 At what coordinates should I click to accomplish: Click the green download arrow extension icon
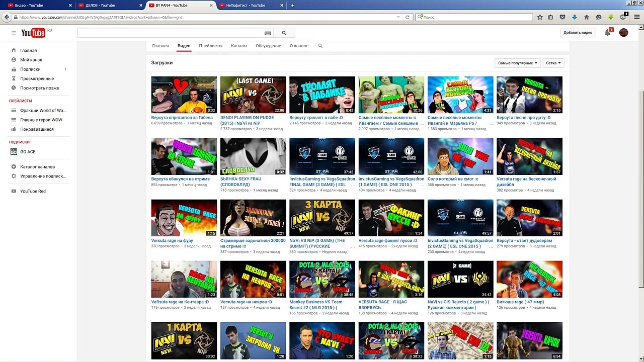611,17
